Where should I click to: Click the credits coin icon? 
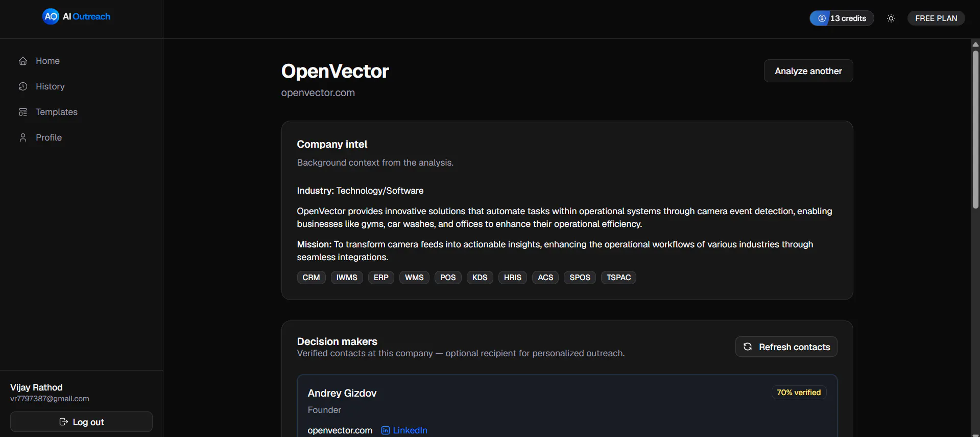pos(822,18)
